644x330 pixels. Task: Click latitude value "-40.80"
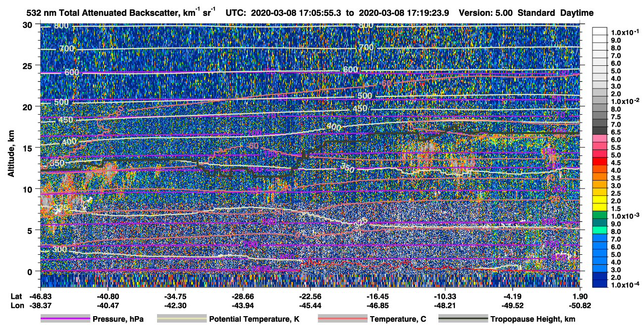click(107, 296)
